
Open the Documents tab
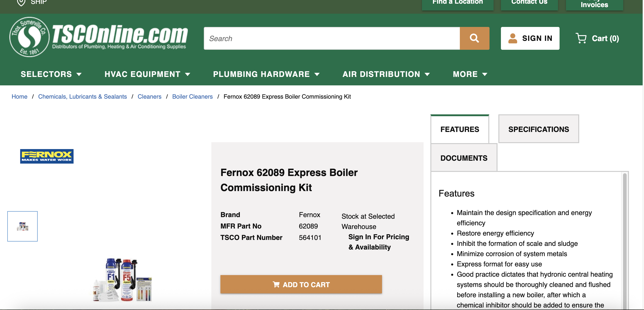(463, 158)
